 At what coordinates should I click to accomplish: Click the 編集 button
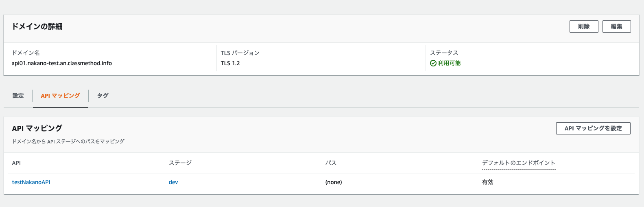point(617,26)
